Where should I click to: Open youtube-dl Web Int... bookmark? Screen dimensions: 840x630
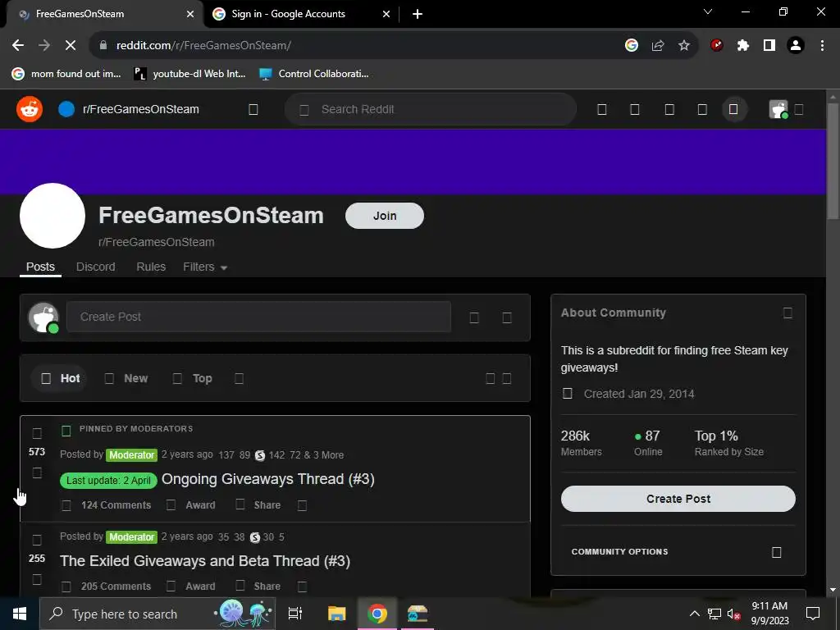(x=189, y=74)
